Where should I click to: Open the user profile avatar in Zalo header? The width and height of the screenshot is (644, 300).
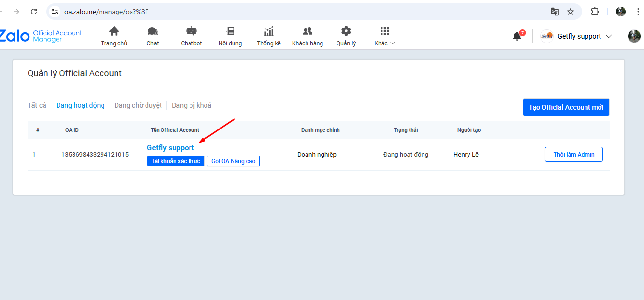[x=634, y=36]
